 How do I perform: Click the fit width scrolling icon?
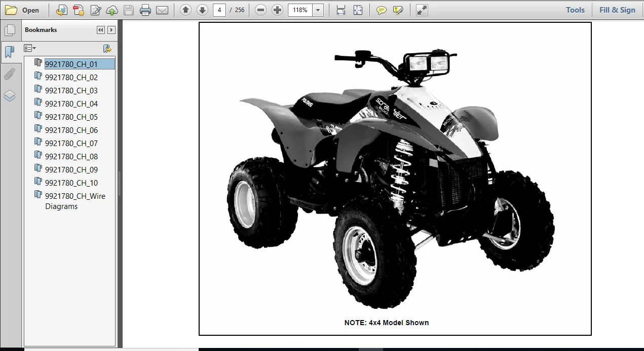tap(341, 10)
